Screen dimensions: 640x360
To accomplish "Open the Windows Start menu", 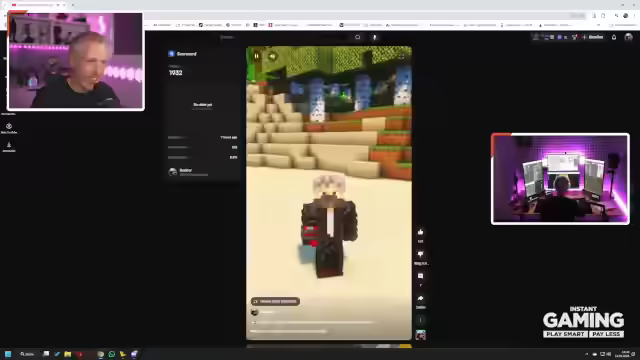I will tap(8, 354).
